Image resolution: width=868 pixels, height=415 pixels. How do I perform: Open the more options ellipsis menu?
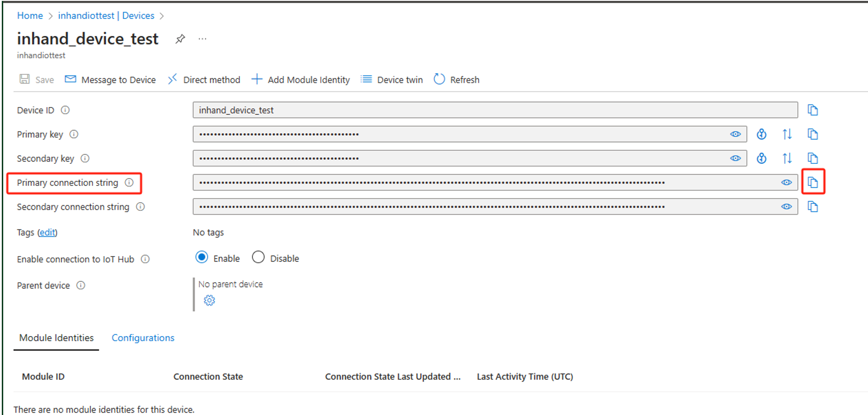[x=202, y=39]
